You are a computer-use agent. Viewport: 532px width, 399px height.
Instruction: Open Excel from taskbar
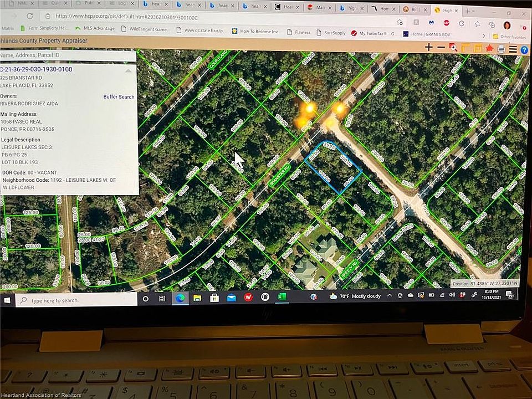tap(282, 296)
